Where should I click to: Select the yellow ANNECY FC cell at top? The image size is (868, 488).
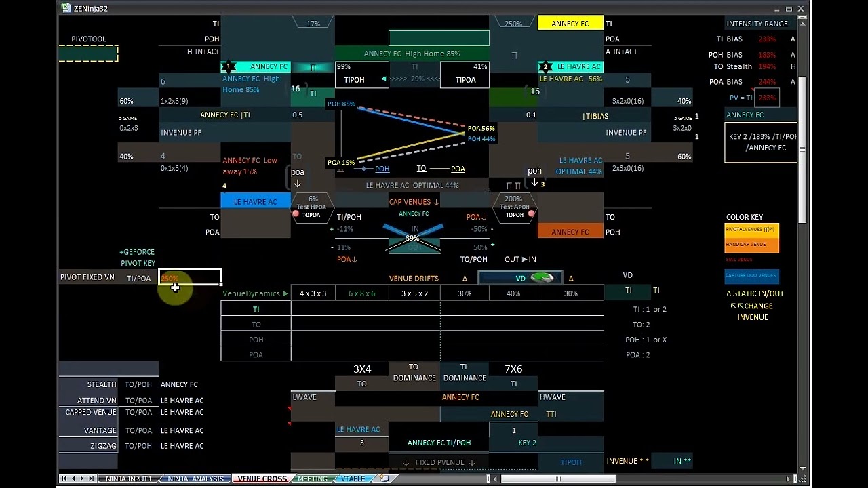pos(570,23)
